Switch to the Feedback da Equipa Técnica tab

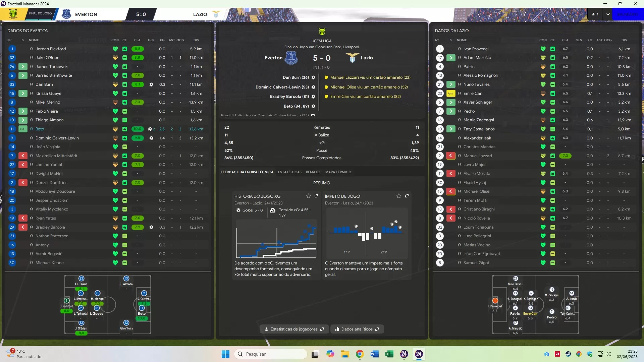click(x=247, y=172)
